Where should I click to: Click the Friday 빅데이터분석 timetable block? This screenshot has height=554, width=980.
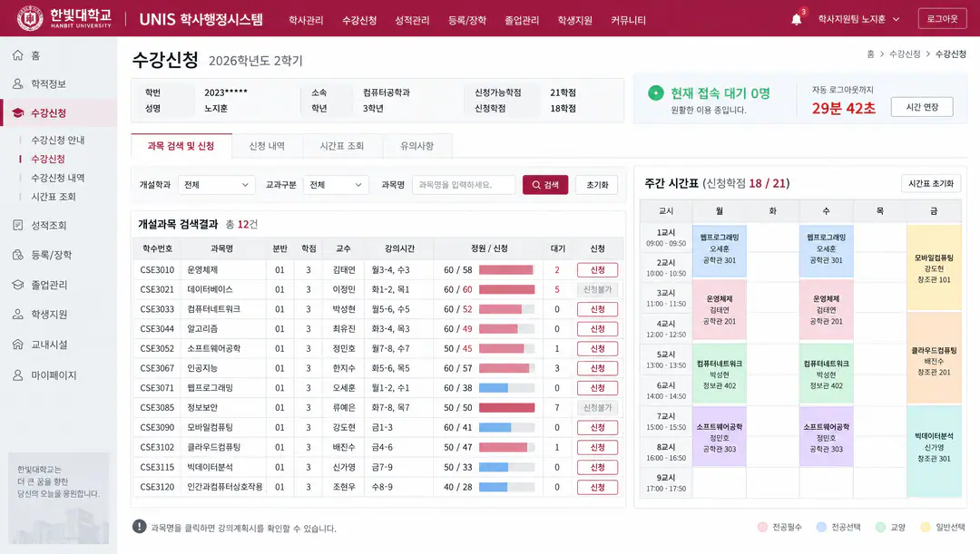[934, 451]
